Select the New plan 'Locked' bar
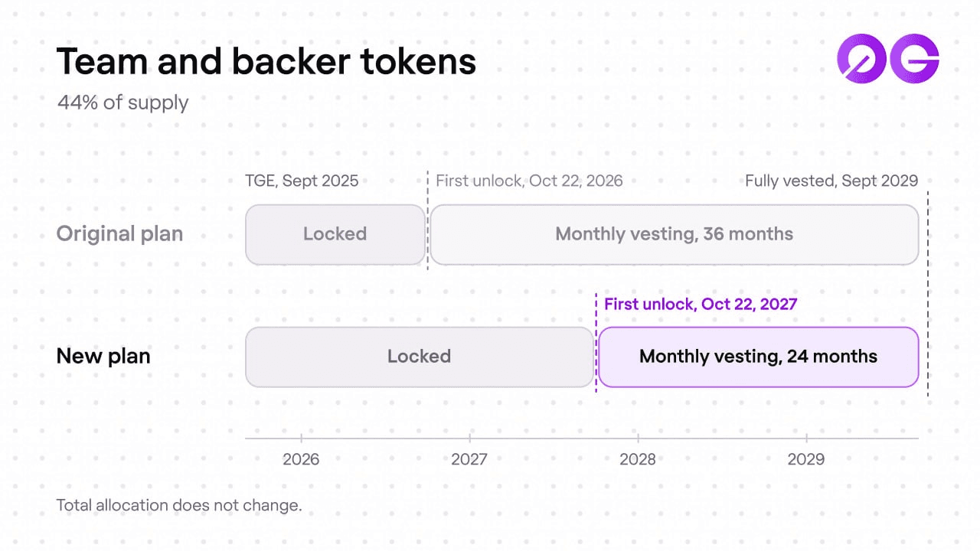Screen dimensions: 980x551 click(x=420, y=357)
